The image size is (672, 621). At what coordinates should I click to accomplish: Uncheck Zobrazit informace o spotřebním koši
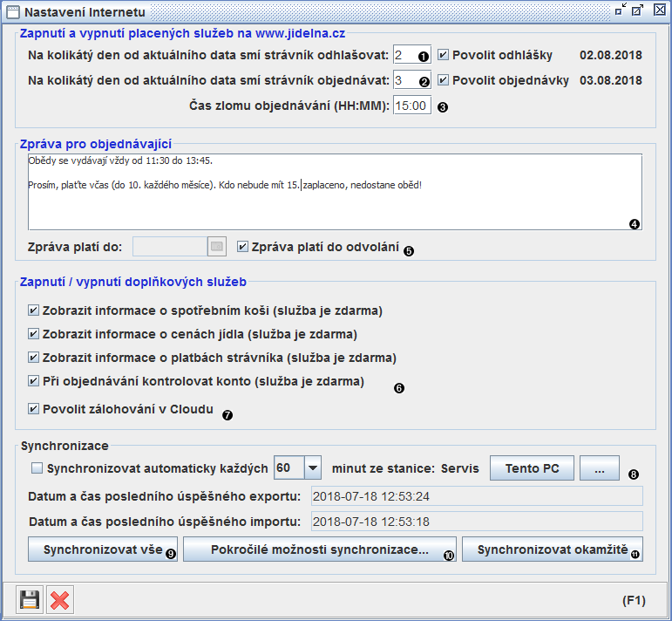point(34,310)
